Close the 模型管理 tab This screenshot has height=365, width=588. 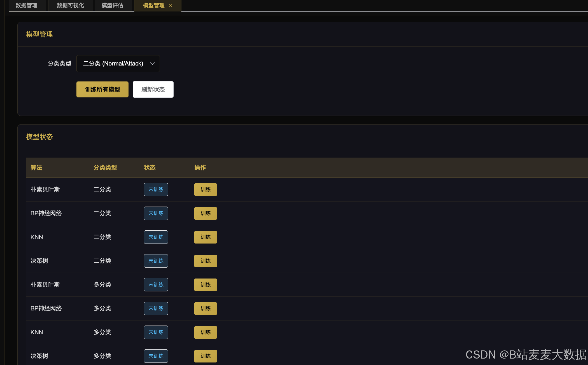coord(171,6)
